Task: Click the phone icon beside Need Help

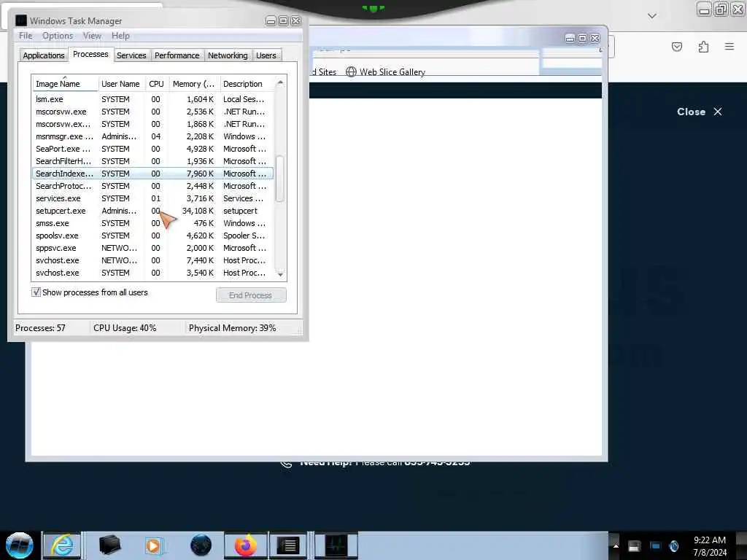Action: click(286, 463)
